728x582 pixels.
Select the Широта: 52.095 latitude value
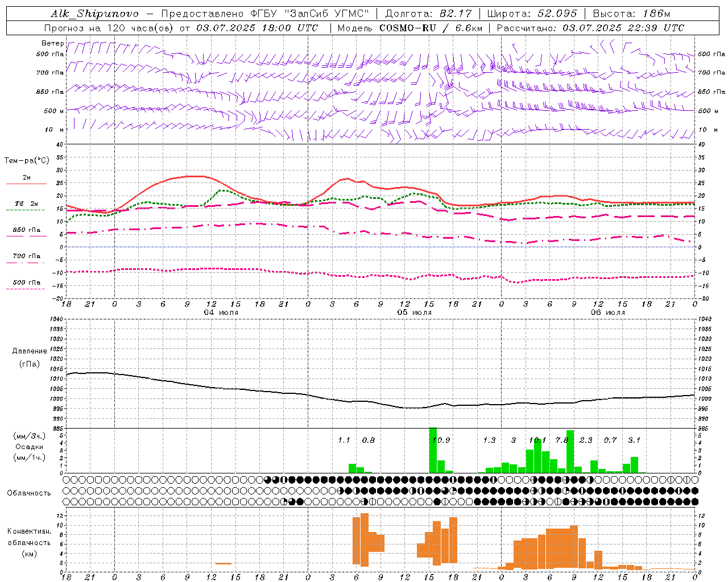(x=532, y=14)
